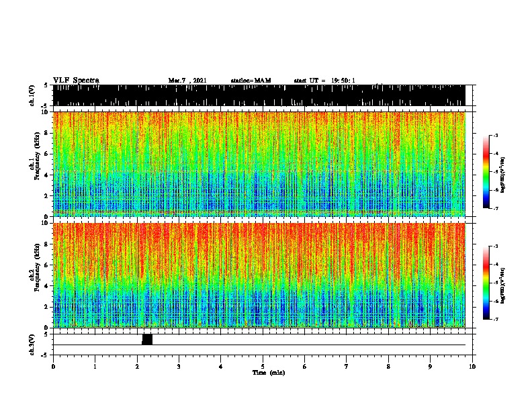Click the time axis tick label "1"
532x411 pixels.
tap(95, 366)
